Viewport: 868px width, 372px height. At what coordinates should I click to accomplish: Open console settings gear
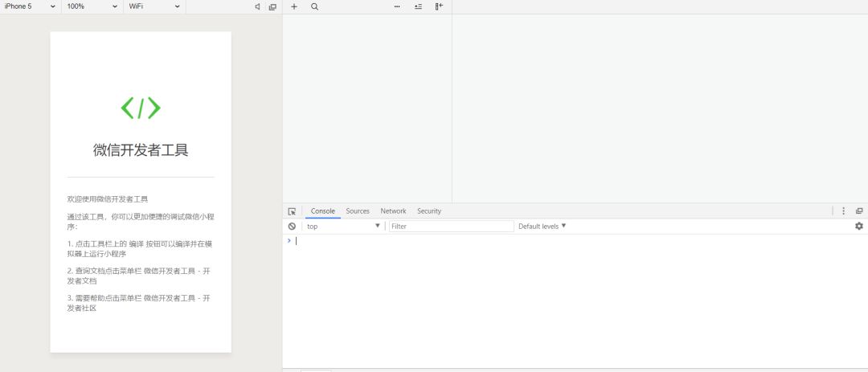click(x=858, y=226)
